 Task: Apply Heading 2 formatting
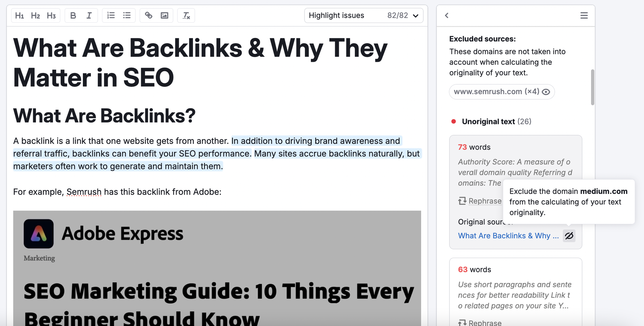coord(35,15)
